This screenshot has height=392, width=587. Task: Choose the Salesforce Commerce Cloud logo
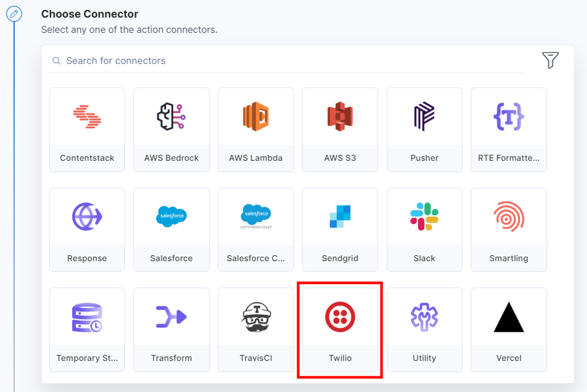256,217
